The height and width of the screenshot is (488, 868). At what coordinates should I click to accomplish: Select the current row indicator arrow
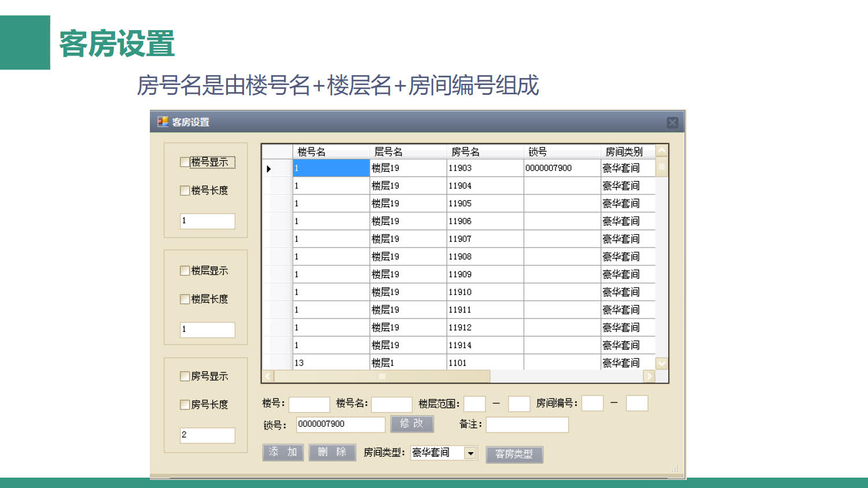coord(269,169)
